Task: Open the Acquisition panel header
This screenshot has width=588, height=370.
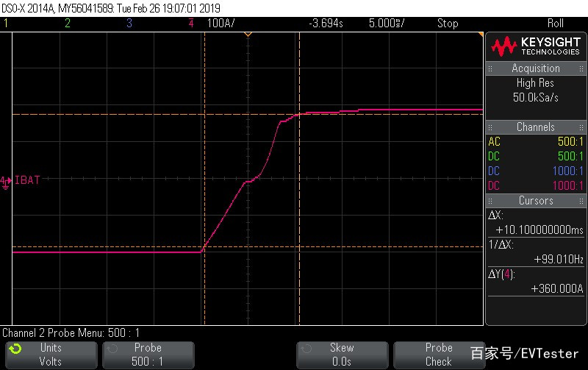Action: coord(536,68)
